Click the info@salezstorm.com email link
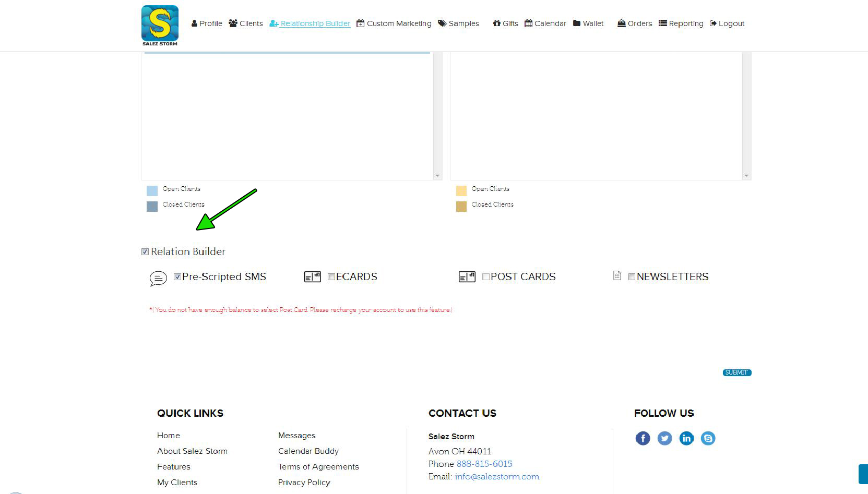The width and height of the screenshot is (868, 494). (497, 477)
